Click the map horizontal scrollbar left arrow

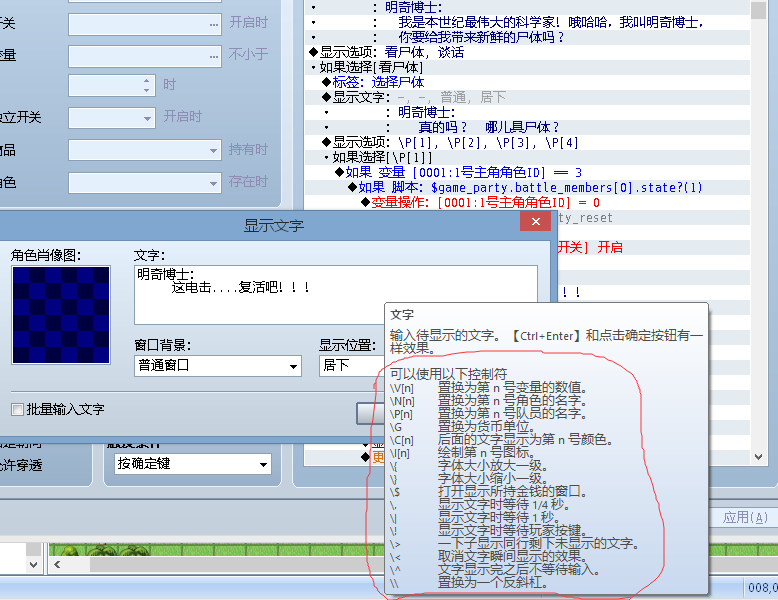58,564
